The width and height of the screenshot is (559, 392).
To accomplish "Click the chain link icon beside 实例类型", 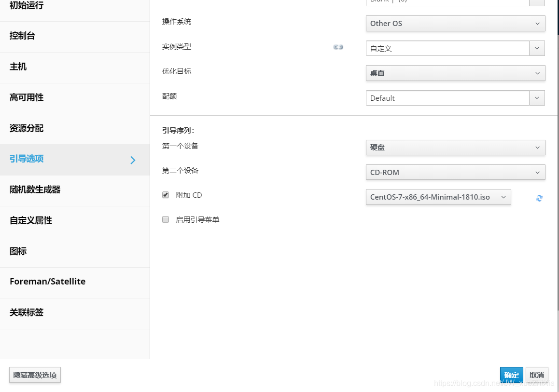I will (x=338, y=47).
